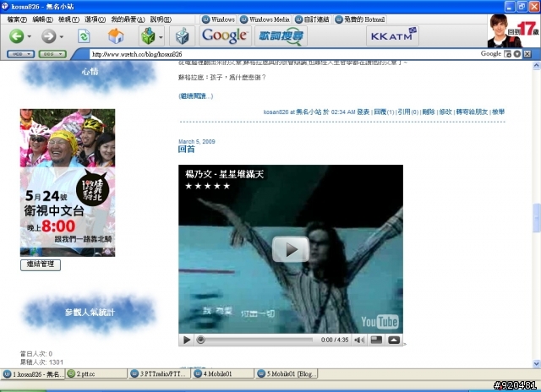The image size is (541, 392).
Task: Click the 連結管理 button
Action: (x=41, y=264)
